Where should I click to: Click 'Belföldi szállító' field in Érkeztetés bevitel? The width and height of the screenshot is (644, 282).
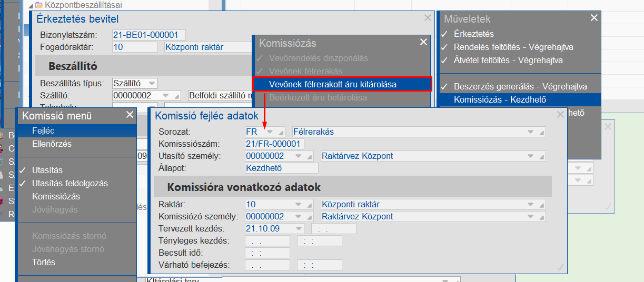(220, 95)
